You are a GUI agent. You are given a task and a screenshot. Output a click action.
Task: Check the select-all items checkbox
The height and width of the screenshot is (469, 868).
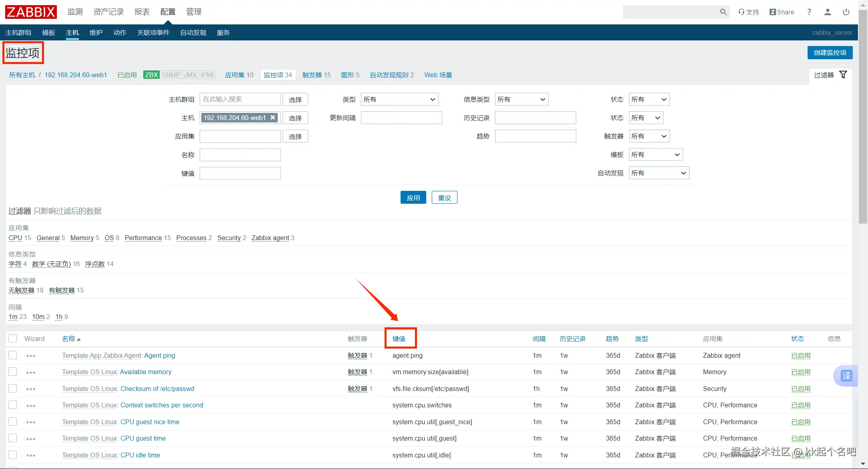(x=13, y=339)
